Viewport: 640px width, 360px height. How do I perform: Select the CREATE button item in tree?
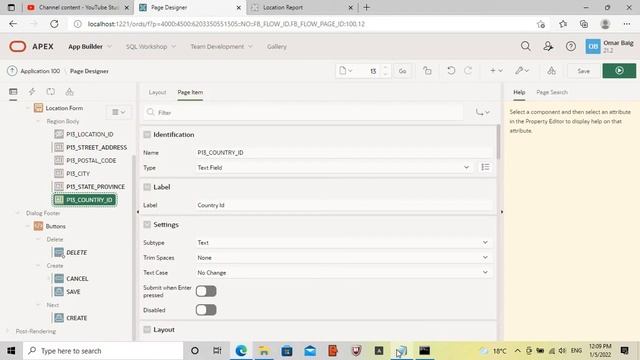[x=76, y=318]
